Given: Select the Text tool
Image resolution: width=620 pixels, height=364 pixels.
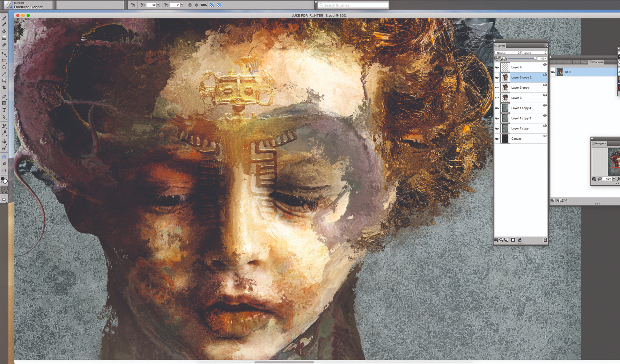Looking at the screenshot, I should click(4, 110).
